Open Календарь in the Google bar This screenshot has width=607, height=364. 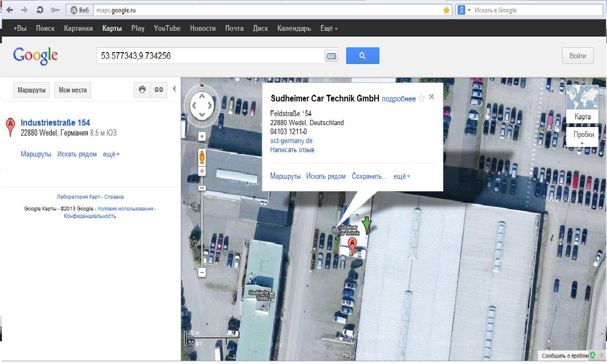294,28
